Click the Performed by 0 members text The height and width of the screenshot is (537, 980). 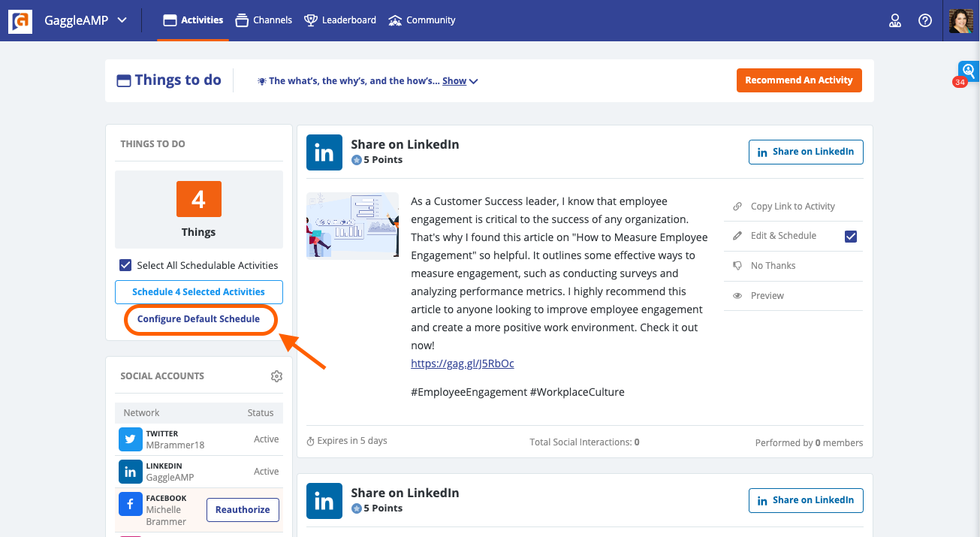810,443
